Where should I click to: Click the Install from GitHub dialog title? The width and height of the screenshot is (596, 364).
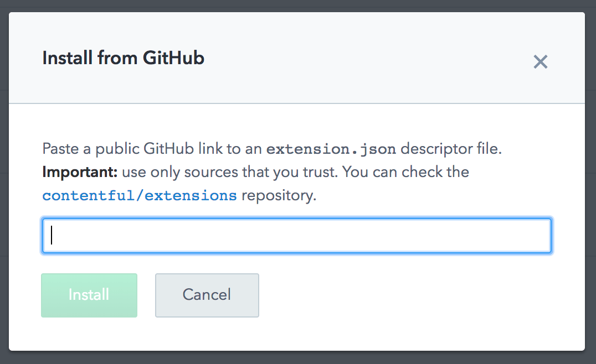[122, 58]
